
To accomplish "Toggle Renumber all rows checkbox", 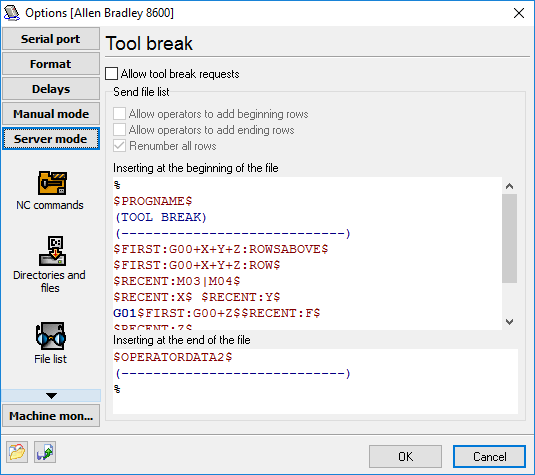I will click(x=119, y=146).
